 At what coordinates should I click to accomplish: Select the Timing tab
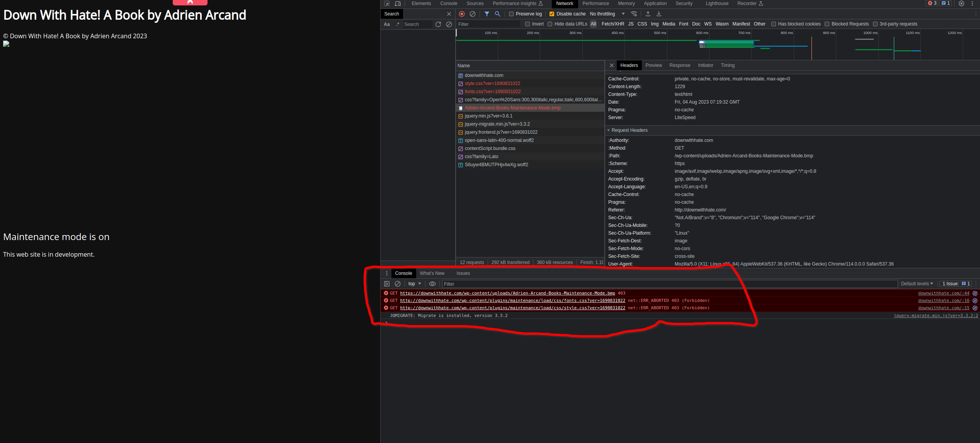pos(728,65)
